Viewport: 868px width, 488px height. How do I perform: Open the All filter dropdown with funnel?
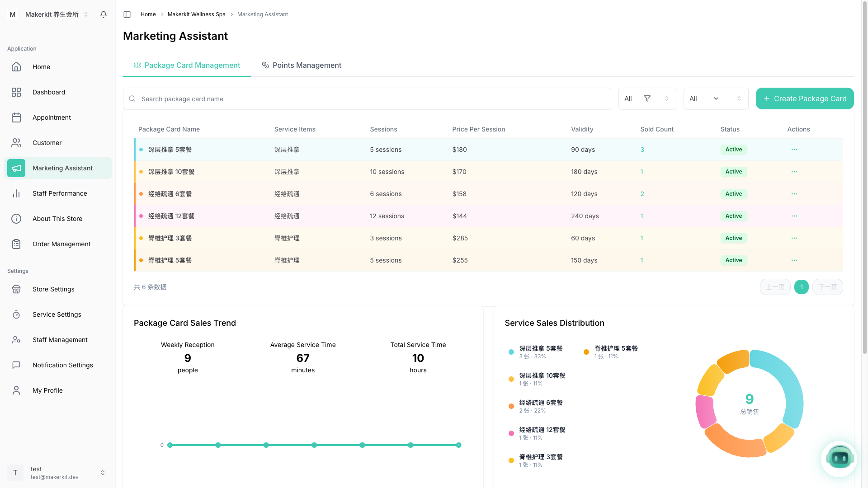[647, 99]
